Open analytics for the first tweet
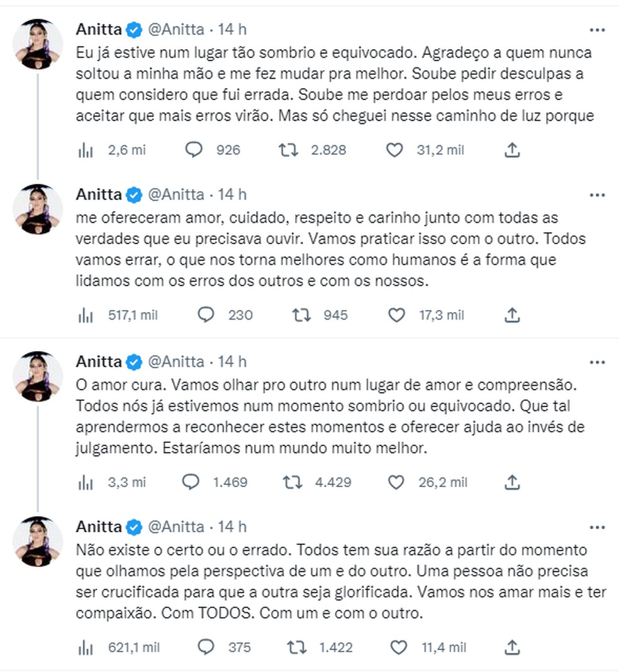Image resolution: width=619 pixels, height=672 pixels. coord(86,150)
